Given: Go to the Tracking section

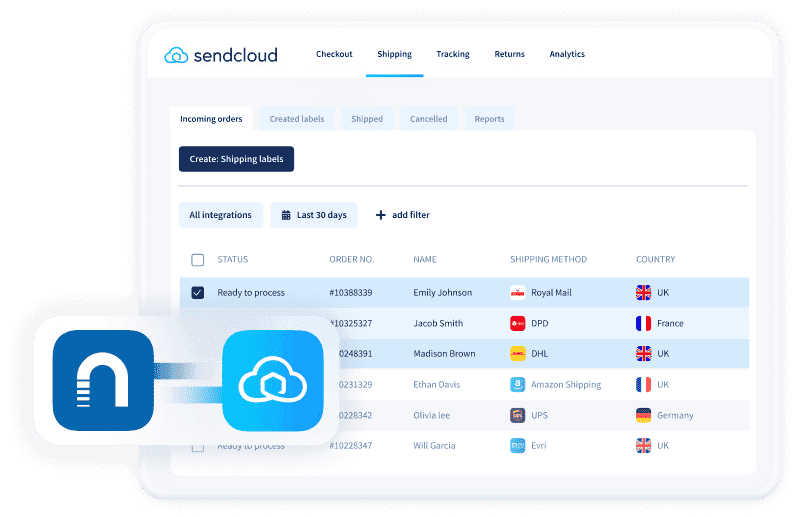Looking at the screenshot, I should pos(452,54).
